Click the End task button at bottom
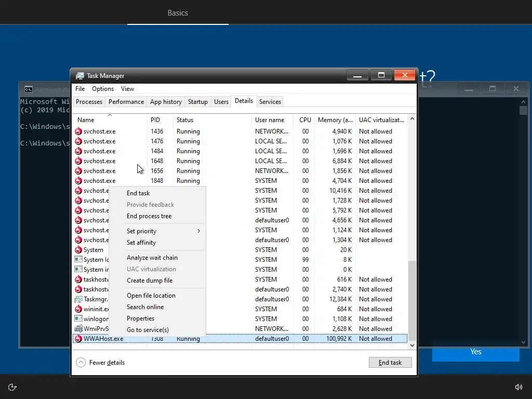The image size is (532, 399). coord(390,362)
